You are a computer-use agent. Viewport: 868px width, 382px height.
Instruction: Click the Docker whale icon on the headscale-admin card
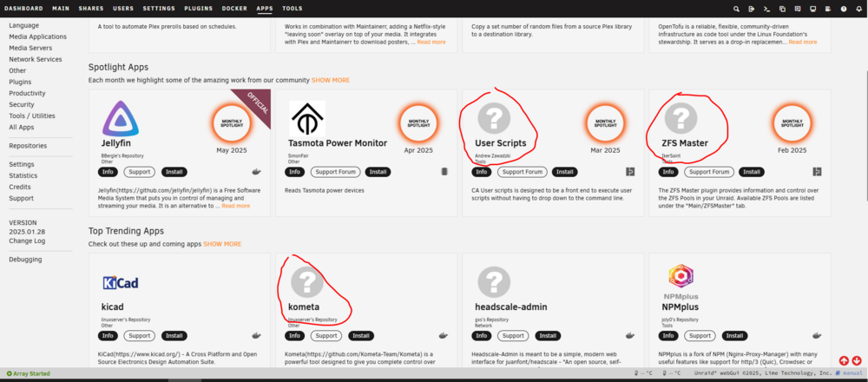coord(630,335)
